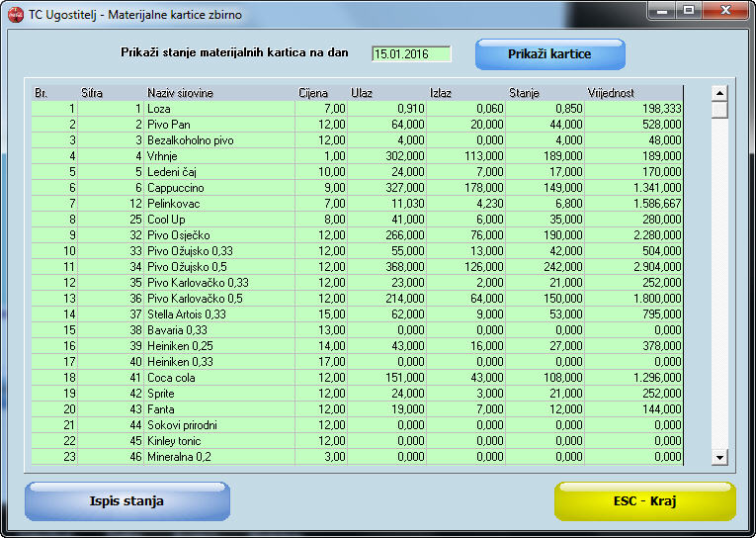This screenshot has height=538, width=756.
Task: Select the Cijena column header
Action: [313, 93]
